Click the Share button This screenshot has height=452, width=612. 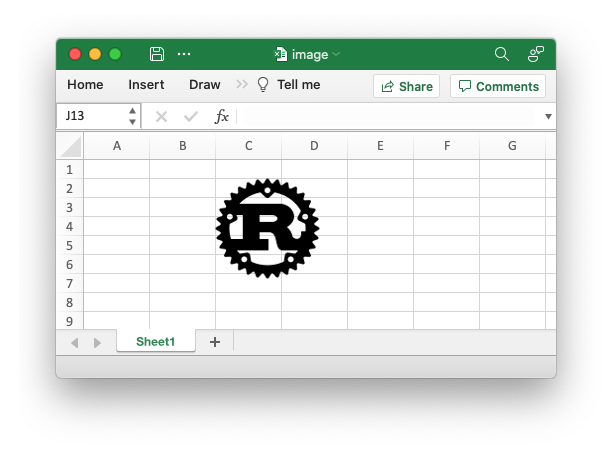tap(407, 86)
